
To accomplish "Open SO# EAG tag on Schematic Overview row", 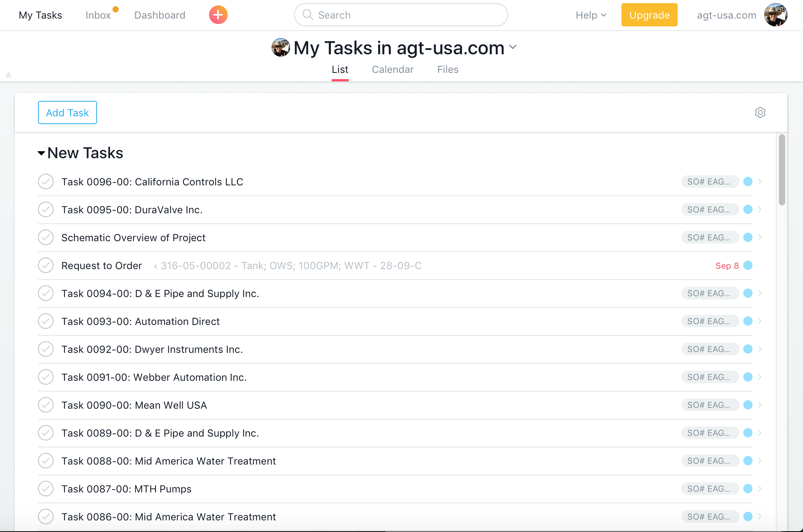I will tap(710, 237).
